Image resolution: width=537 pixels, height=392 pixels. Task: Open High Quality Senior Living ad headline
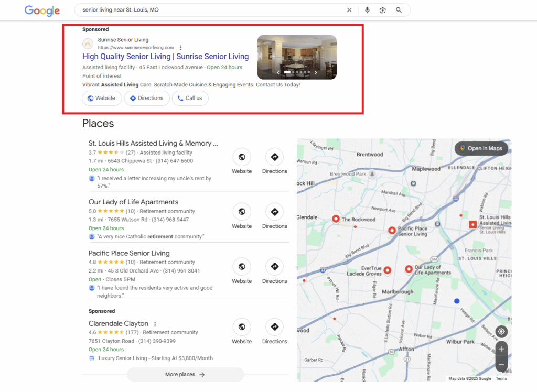[x=165, y=57]
